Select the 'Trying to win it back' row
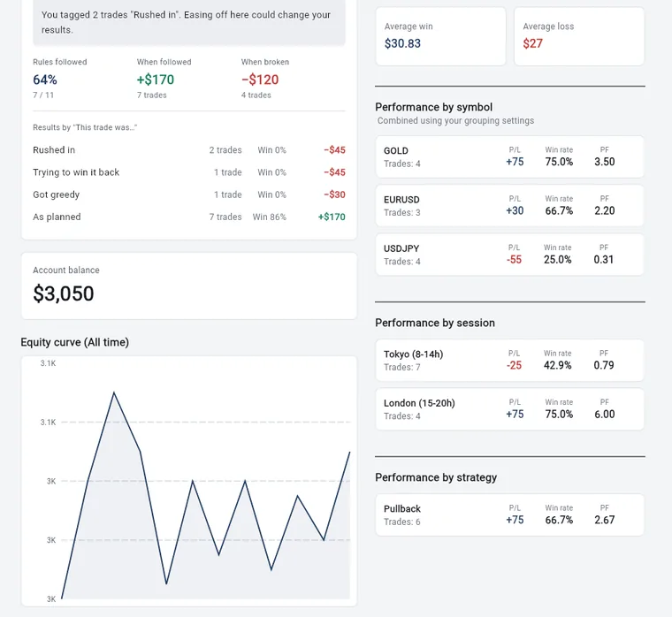 (189, 172)
